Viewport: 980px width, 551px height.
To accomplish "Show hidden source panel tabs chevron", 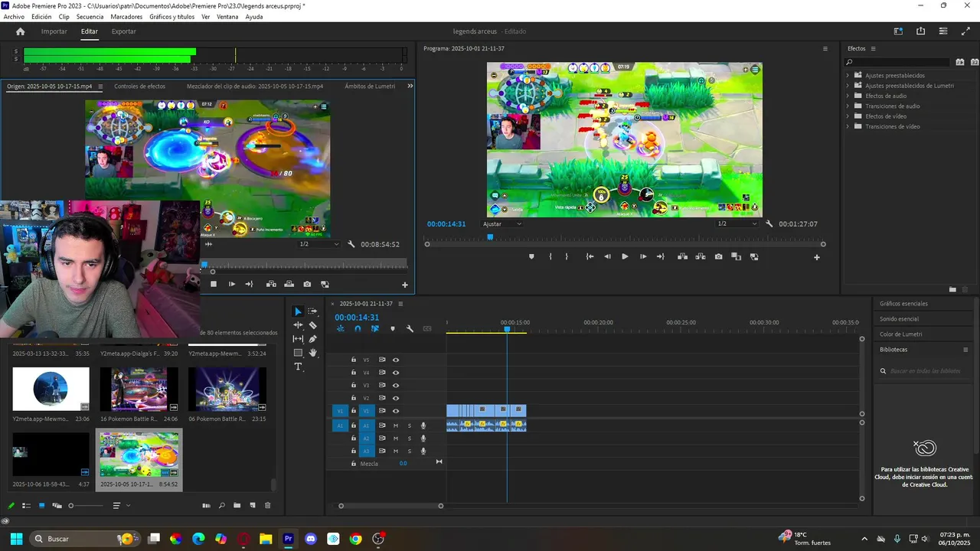I will (x=410, y=86).
